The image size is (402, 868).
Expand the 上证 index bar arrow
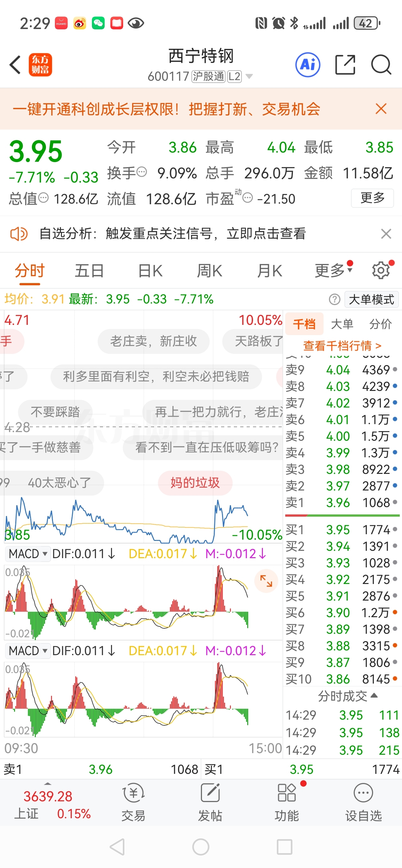click(48, 784)
